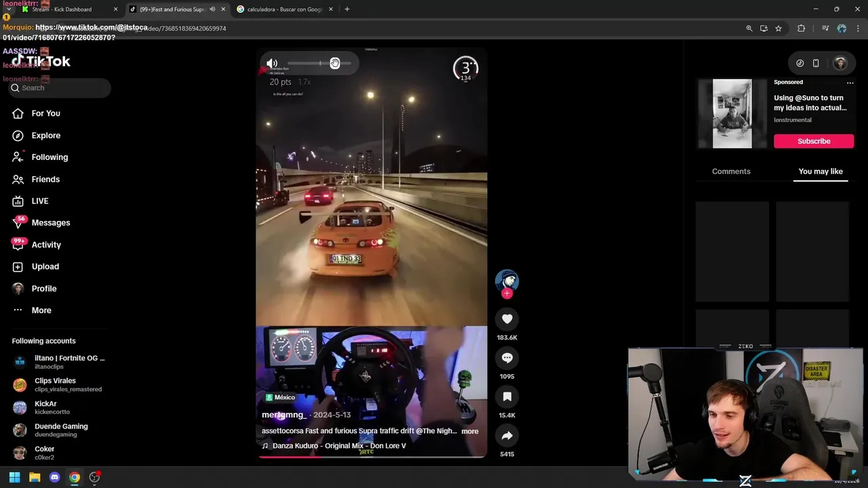868x488 pixels.
Task: Open your Profile page
Action: click(x=43, y=288)
